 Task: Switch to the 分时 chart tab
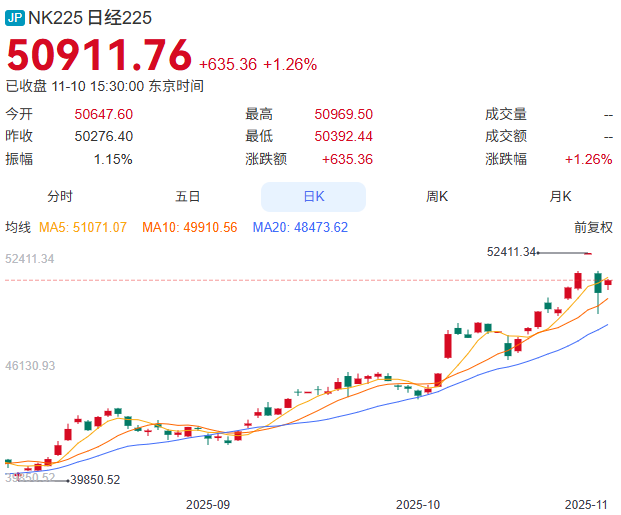60,197
